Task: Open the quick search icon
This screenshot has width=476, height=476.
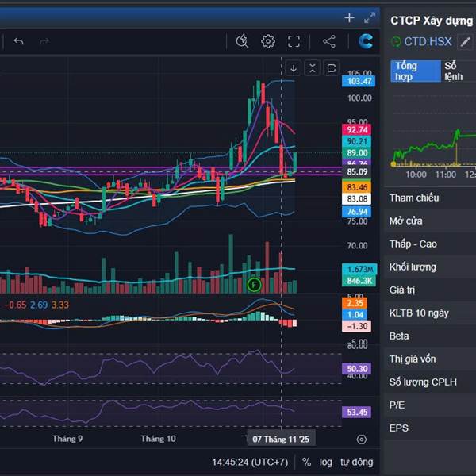Action: 243,41
